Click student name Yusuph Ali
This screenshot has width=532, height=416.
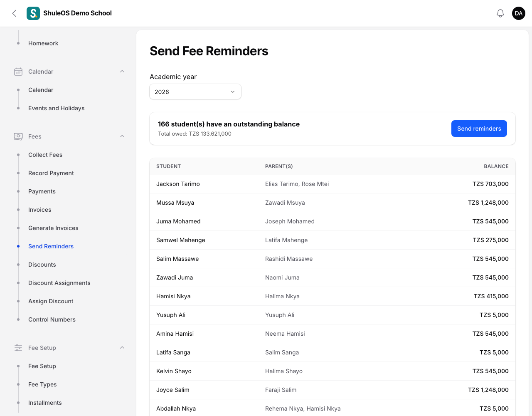click(171, 315)
